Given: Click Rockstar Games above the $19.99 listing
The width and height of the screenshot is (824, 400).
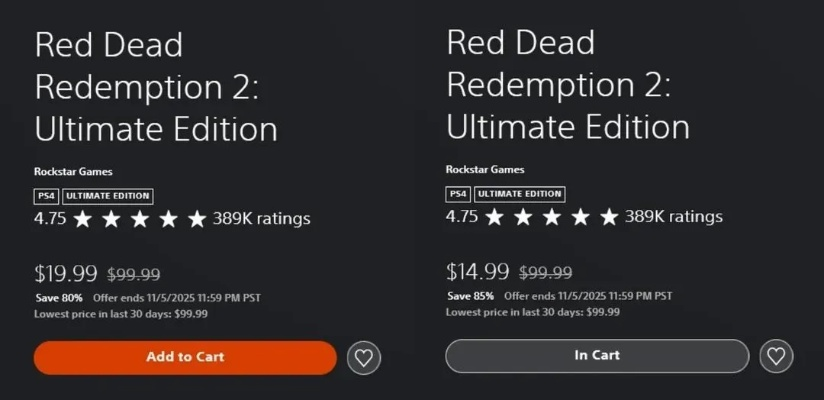Looking at the screenshot, I should click(x=73, y=172).
